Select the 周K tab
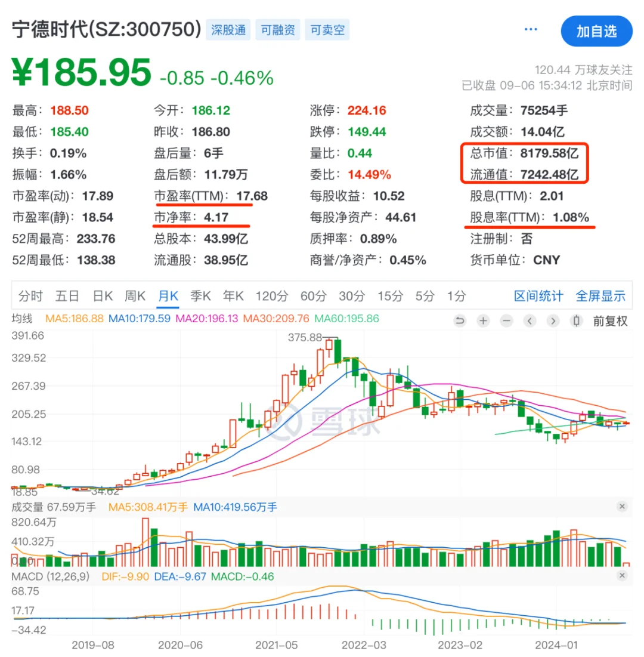Screen dimensions: 644x657 135,296
